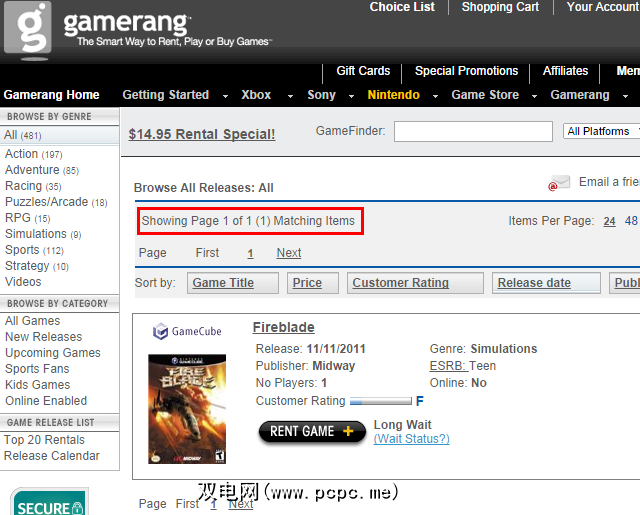Image resolution: width=640 pixels, height=515 pixels.
Task: Open the Sony menu
Action: point(321,95)
